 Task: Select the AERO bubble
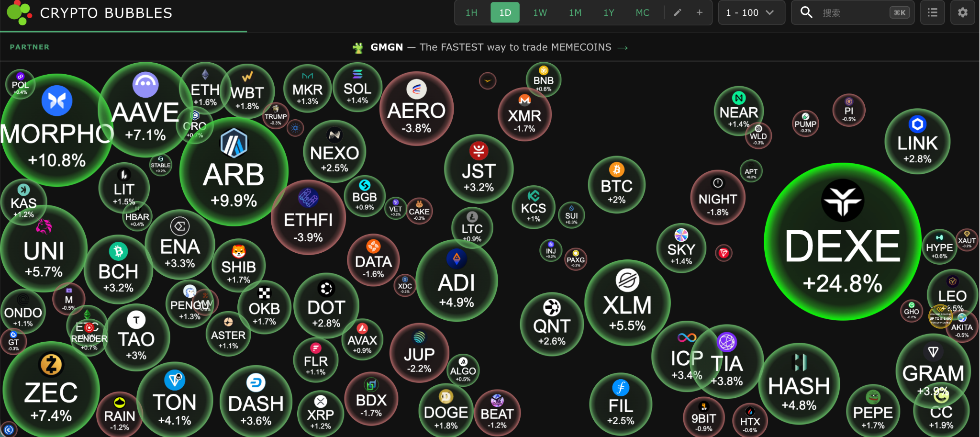416,109
